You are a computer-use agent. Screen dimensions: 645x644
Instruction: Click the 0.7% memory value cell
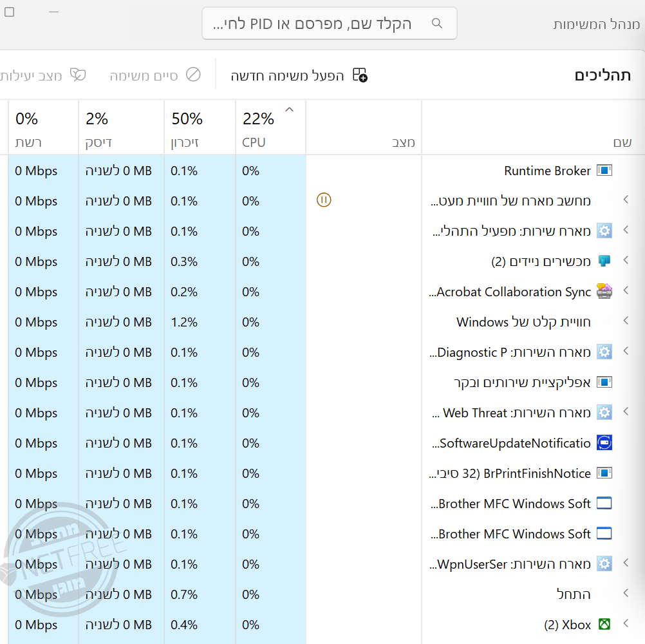pyautogui.click(x=184, y=594)
